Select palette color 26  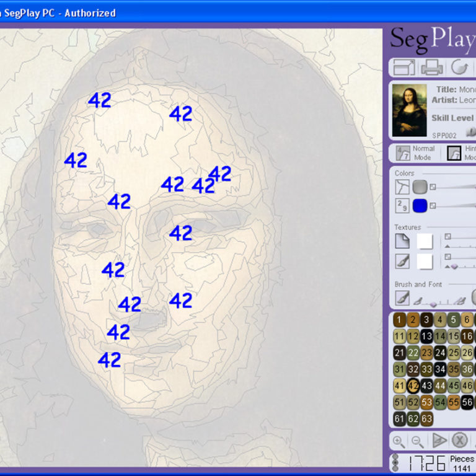(467, 353)
